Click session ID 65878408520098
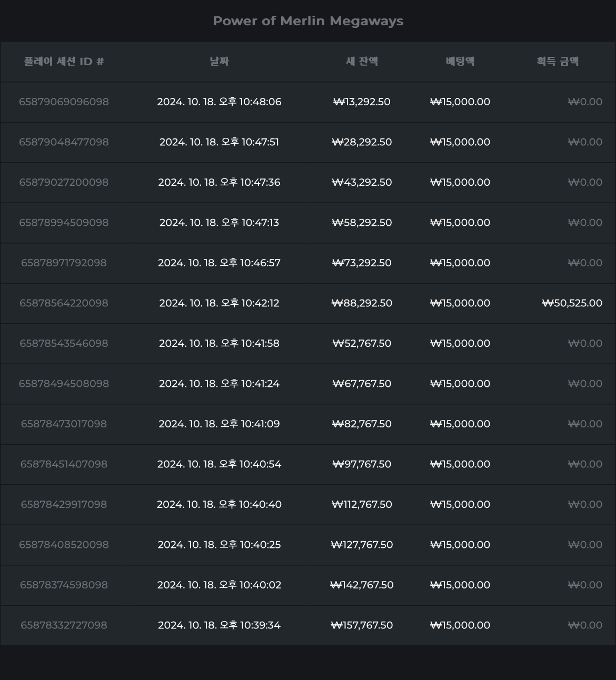616x680 pixels. click(64, 545)
